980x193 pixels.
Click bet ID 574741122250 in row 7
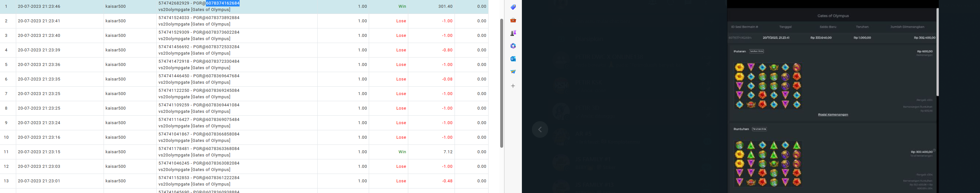(174, 91)
